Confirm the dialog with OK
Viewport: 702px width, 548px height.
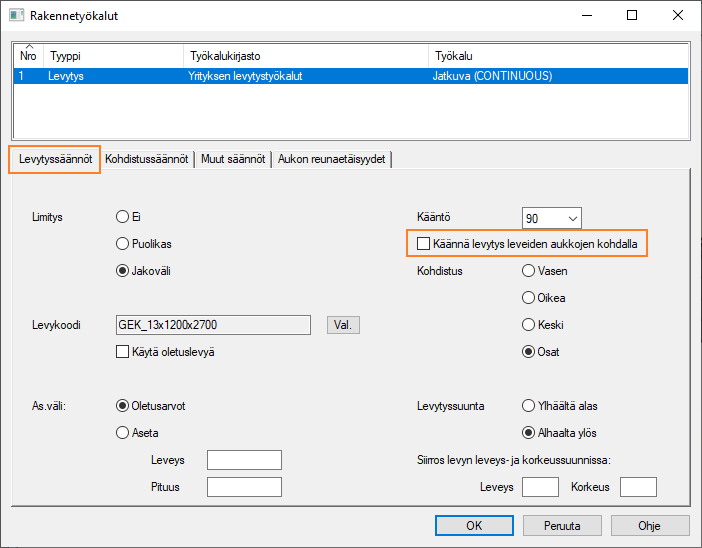pyautogui.click(x=475, y=525)
